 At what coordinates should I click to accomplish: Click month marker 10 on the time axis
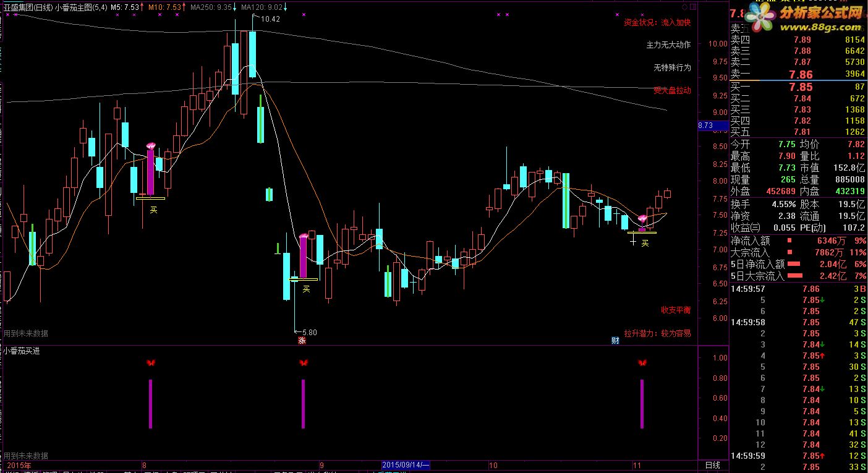(x=493, y=465)
